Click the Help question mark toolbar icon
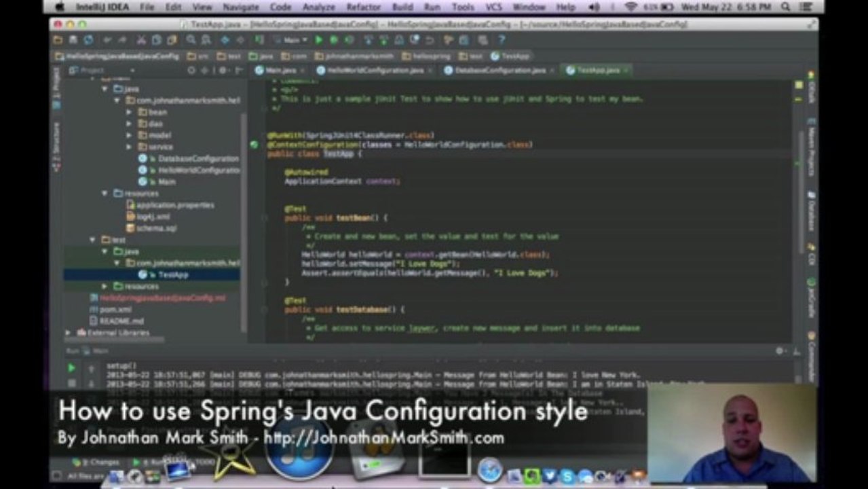Image resolution: width=868 pixels, height=489 pixels. pos(502,40)
